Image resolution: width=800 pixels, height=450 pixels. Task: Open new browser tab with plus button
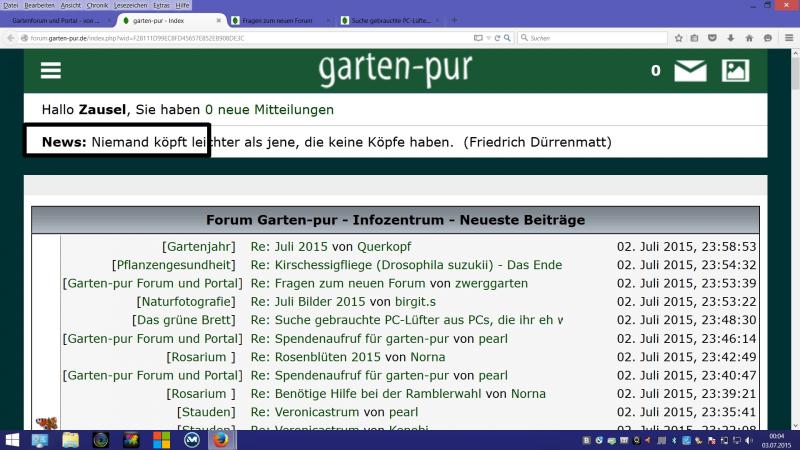tap(455, 20)
